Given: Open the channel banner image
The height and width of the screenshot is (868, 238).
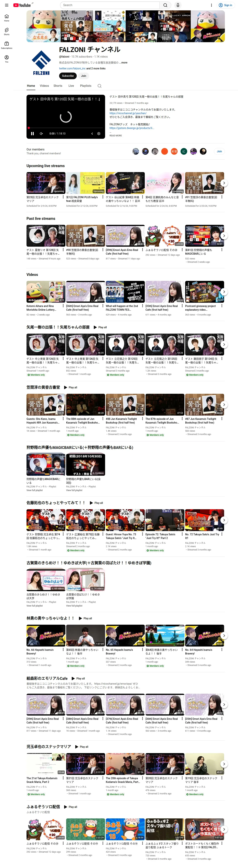Looking at the screenshot, I should [x=126, y=26].
